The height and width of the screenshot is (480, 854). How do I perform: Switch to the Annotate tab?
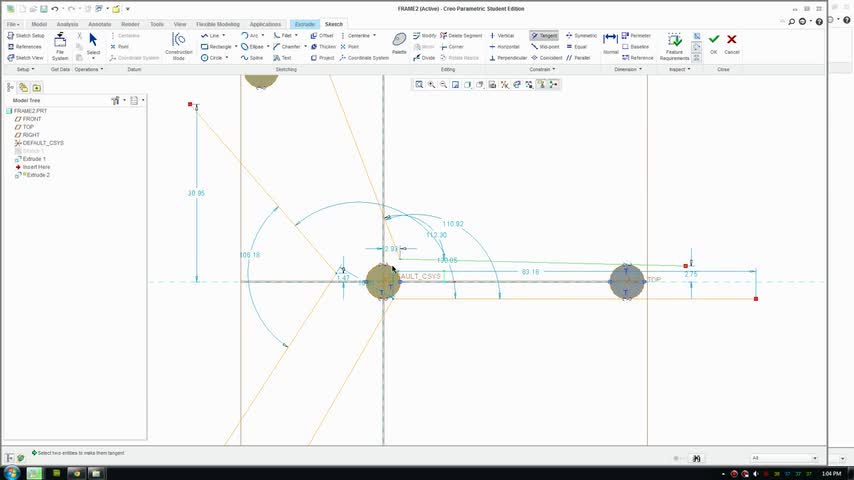(x=100, y=24)
